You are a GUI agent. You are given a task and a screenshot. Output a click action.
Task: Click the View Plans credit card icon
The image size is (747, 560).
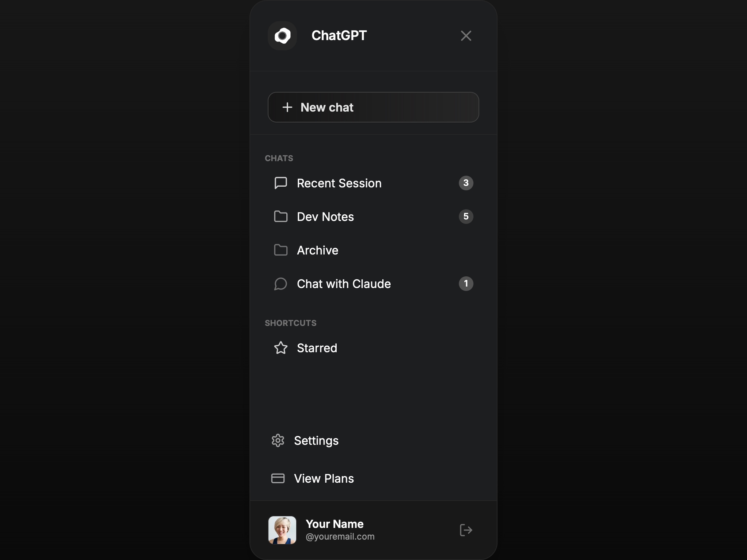point(278,478)
